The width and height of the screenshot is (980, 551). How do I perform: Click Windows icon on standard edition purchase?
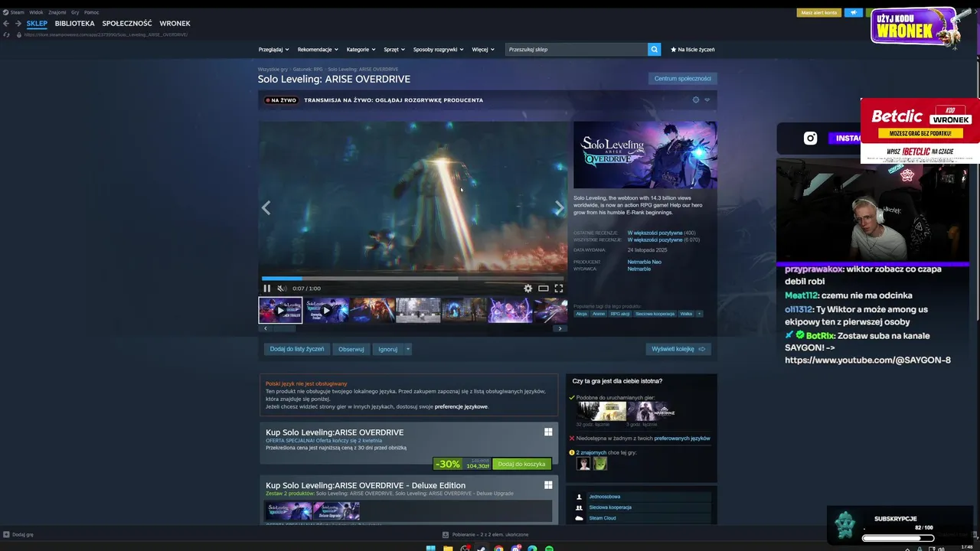(x=548, y=432)
